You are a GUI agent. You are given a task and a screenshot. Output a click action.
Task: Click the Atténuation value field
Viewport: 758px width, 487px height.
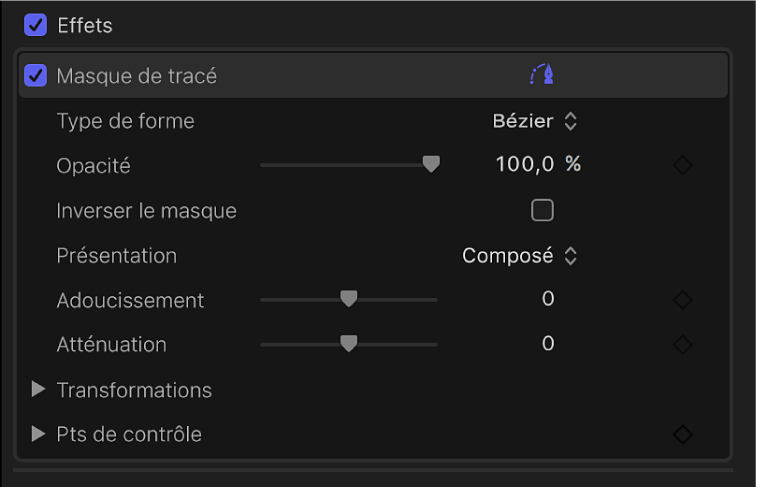coord(548,343)
